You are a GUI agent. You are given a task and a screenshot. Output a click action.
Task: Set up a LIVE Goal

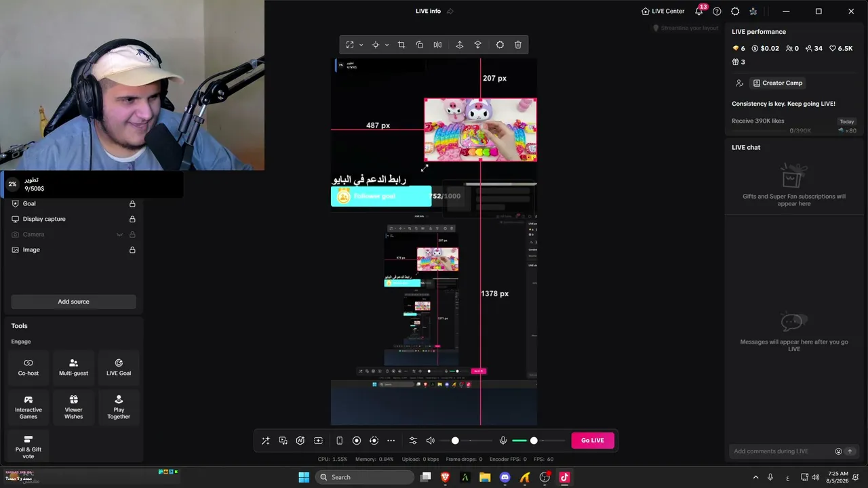coord(119,367)
